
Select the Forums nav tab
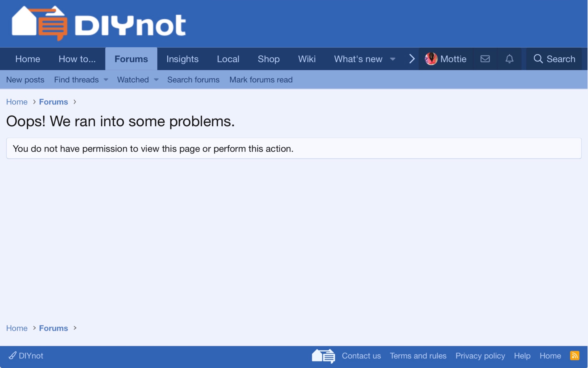point(131,59)
